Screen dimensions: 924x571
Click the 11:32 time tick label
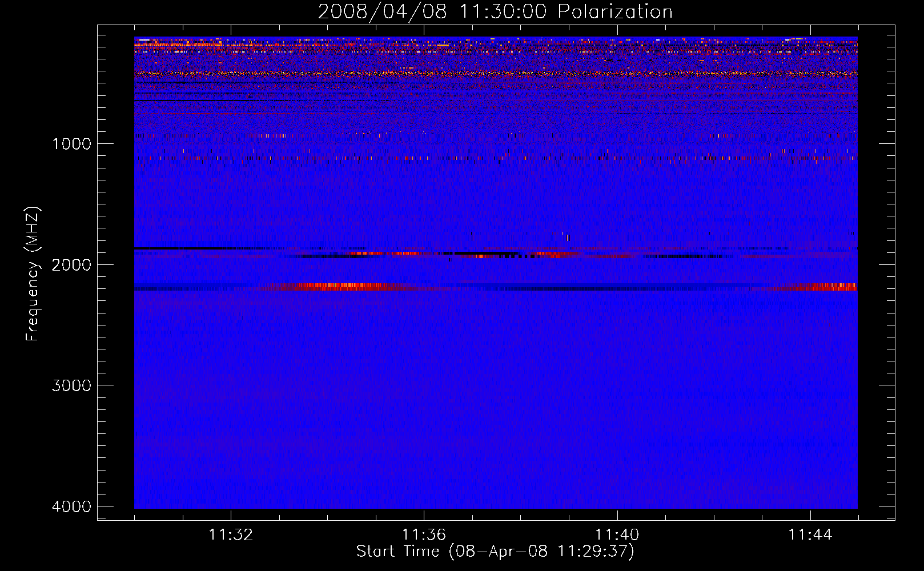[x=231, y=535]
